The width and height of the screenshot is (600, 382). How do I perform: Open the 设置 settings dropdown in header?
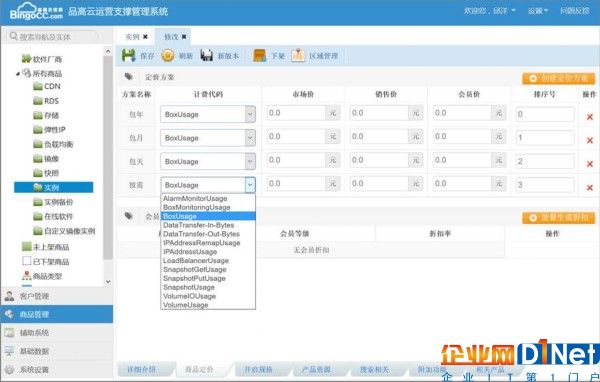click(538, 11)
